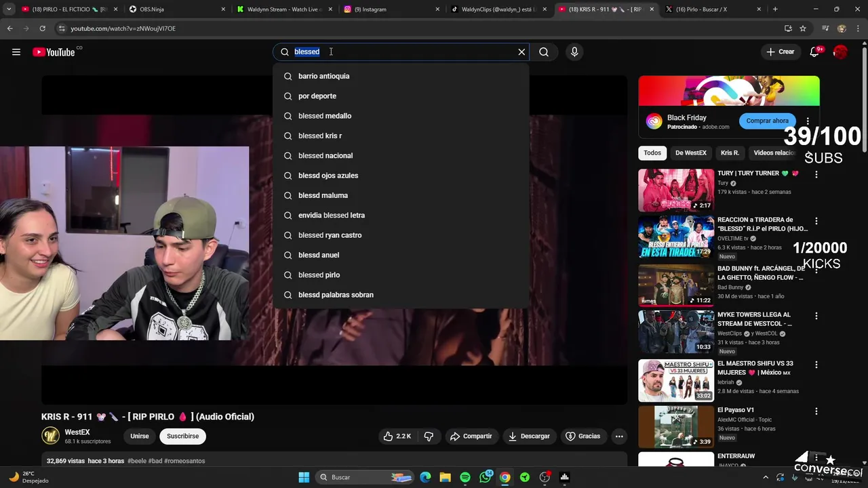Open a new browser tab
Image resolution: width=868 pixels, height=488 pixels.
point(775,9)
